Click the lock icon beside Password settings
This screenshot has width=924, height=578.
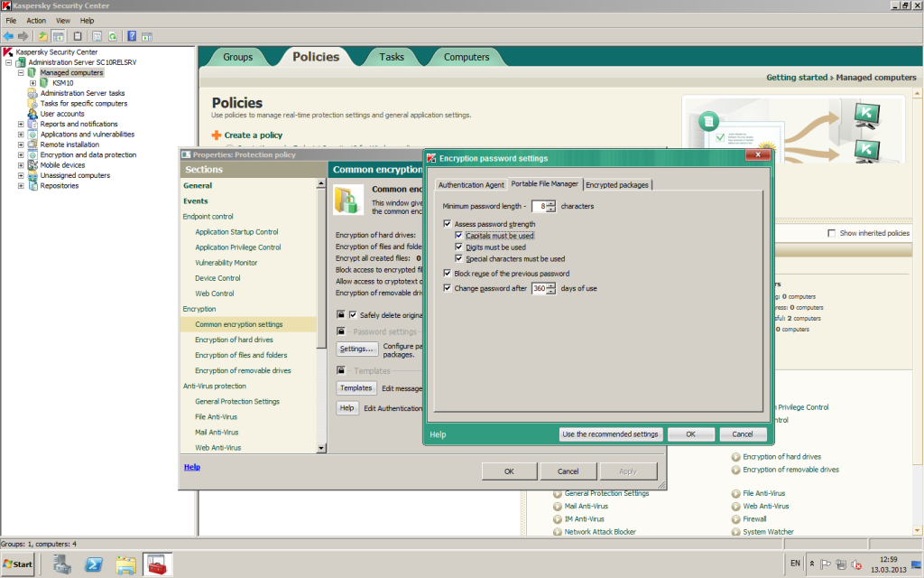pyautogui.click(x=340, y=331)
